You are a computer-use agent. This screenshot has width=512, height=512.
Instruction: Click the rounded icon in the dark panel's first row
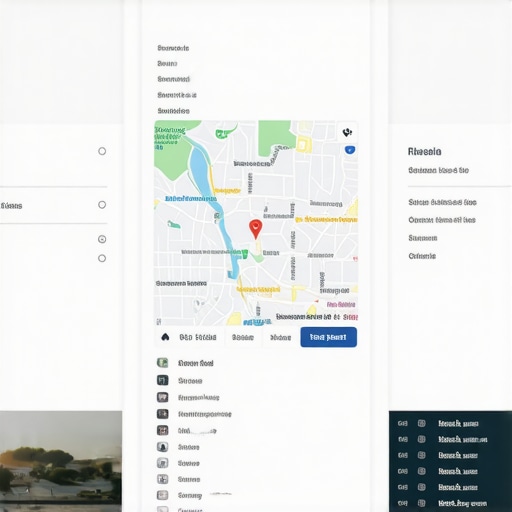422,423
